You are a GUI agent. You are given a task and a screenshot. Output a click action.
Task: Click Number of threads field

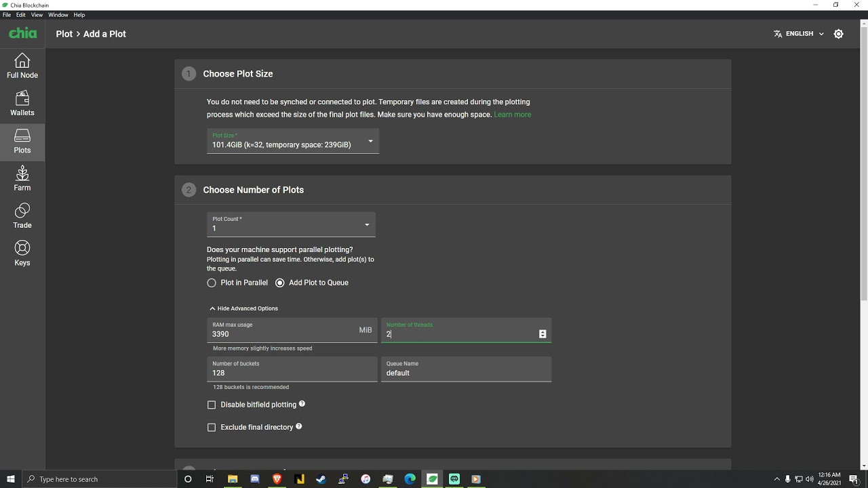[467, 330]
